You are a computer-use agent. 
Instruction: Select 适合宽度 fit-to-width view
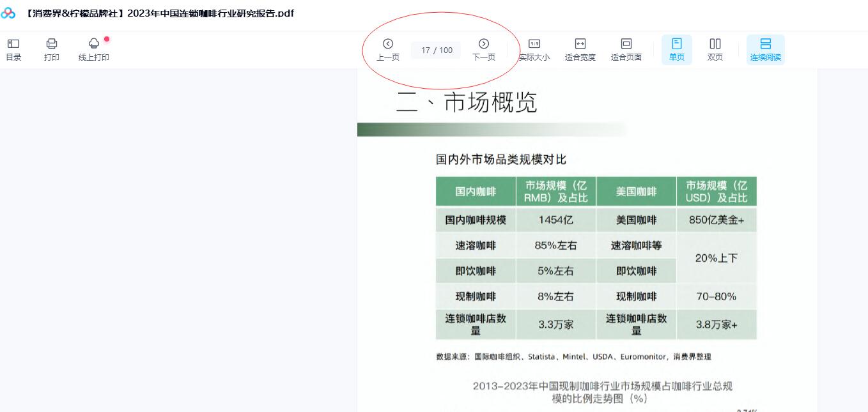coord(580,49)
